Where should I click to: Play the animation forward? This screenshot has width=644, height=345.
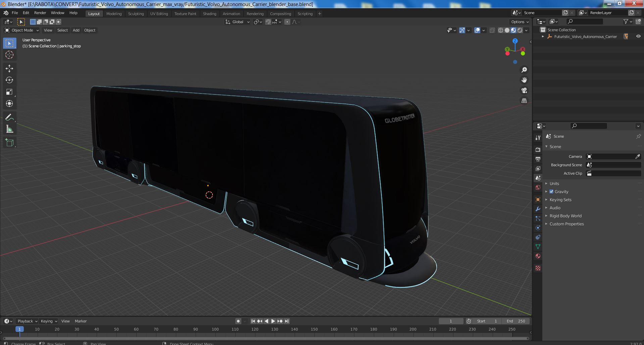click(x=273, y=321)
